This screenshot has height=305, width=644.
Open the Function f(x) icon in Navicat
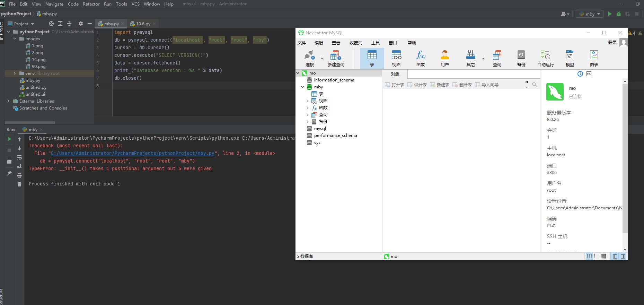[421, 58]
